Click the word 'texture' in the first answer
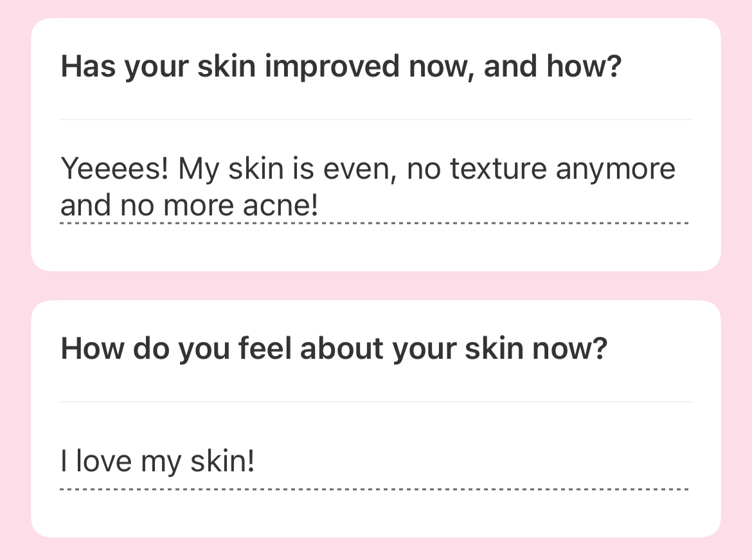 point(498,170)
